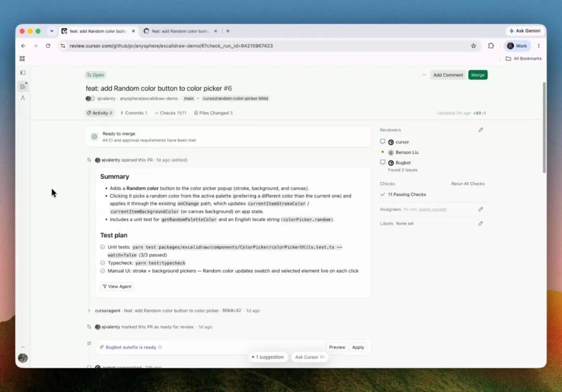Toggle the sidebar panel icon
The height and width of the screenshot is (392, 562).
click(x=23, y=73)
